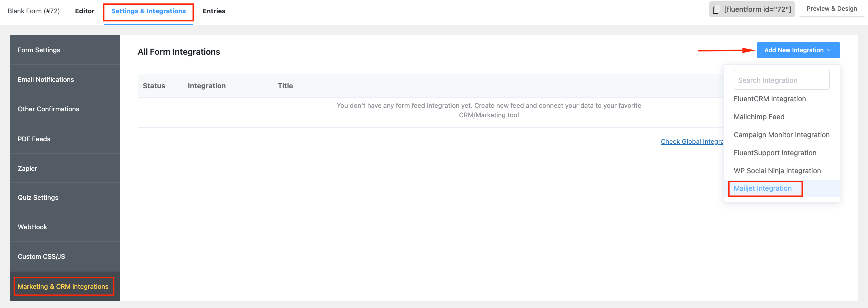Open Marketing & CRM Integrations section

pos(63,287)
